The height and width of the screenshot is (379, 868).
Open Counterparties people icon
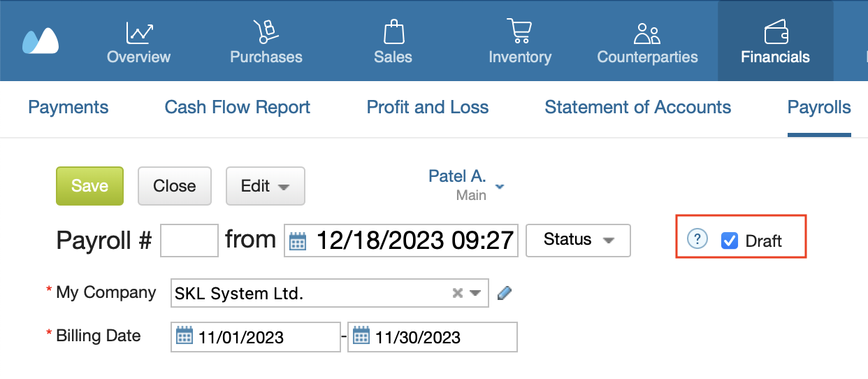click(x=647, y=33)
